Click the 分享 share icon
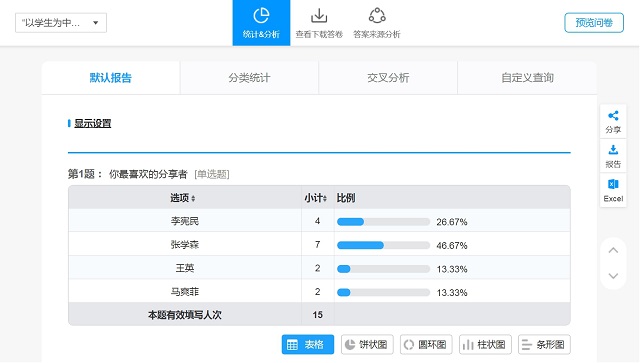 point(613,122)
